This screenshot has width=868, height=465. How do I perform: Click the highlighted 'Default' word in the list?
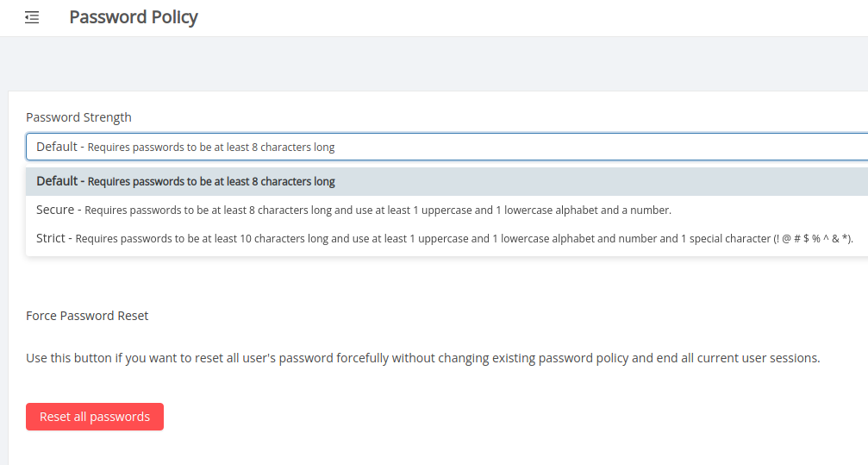click(x=57, y=181)
